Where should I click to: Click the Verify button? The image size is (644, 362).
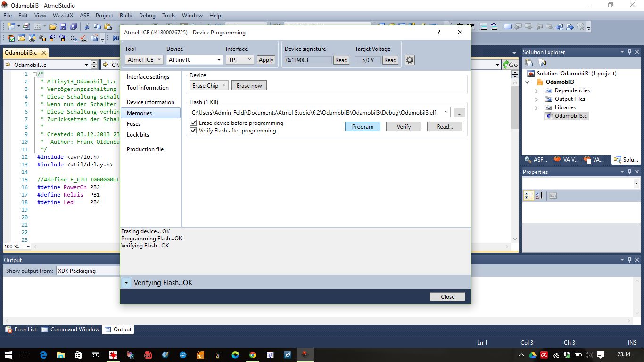click(404, 126)
